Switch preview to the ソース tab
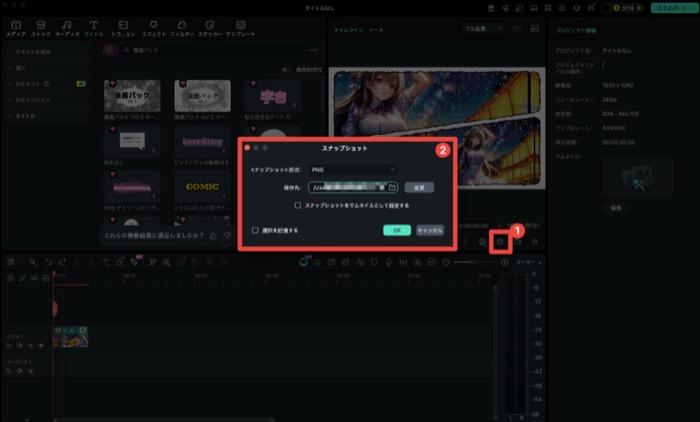 click(376, 30)
